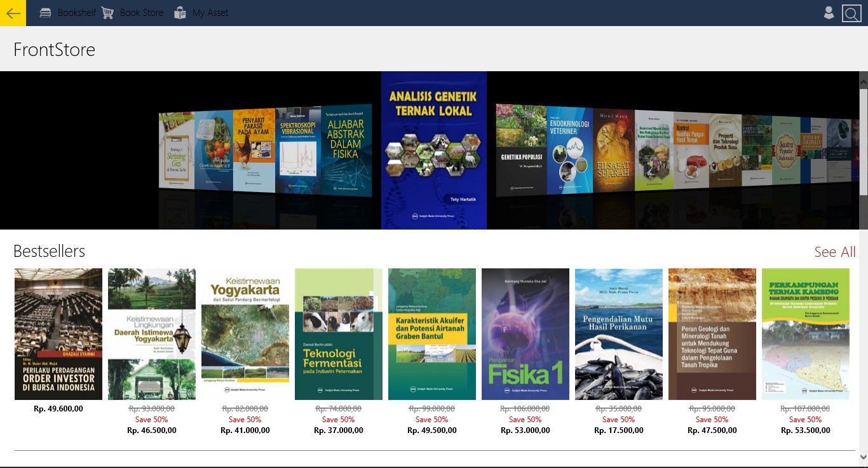Open Pengendalian Mutu Hasil Perikanan book

click(619, 334)
